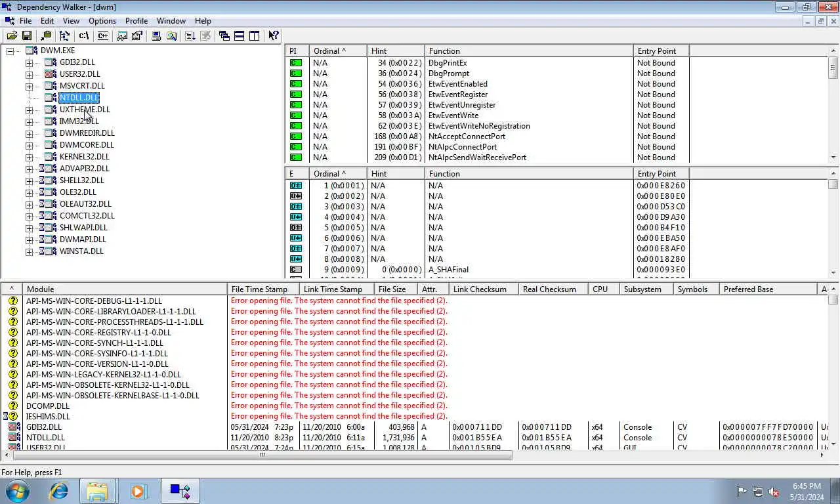Expand the DWMREDIR.DLL tree node
The height and width of the screenshot is (504, 840).
[x=29, y=134]
